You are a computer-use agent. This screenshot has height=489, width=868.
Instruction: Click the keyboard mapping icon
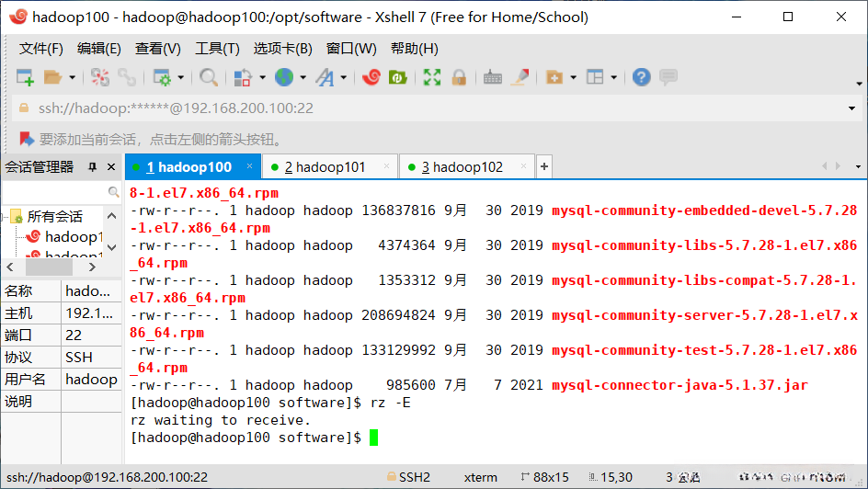pyautogui.click(x=493, y=77)
